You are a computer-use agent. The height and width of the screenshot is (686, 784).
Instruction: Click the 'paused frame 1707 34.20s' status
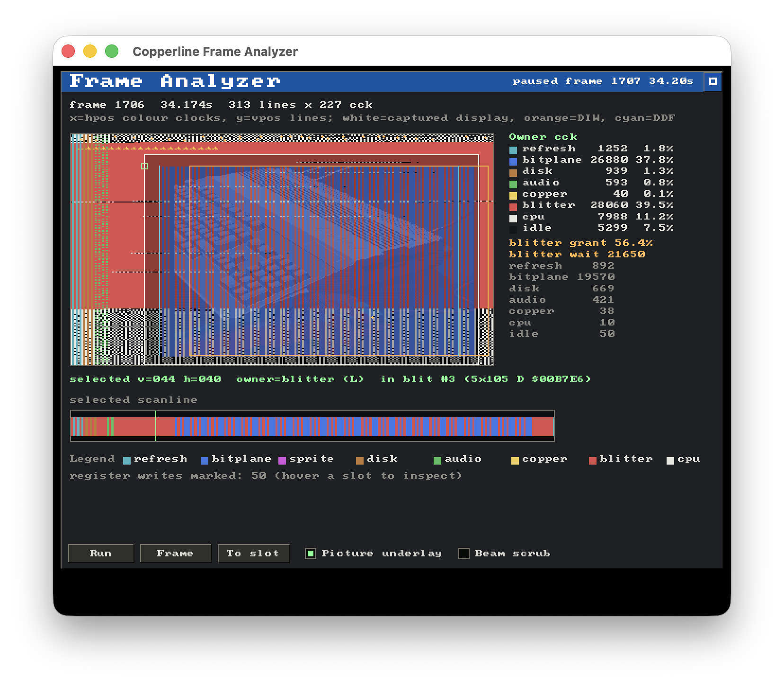(x=603, y=81)
